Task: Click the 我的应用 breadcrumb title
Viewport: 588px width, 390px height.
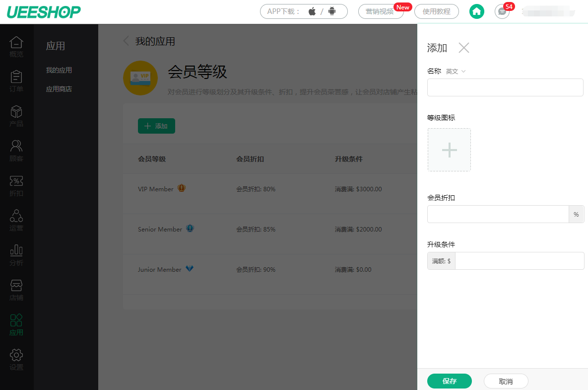Action: coord(155,41)
